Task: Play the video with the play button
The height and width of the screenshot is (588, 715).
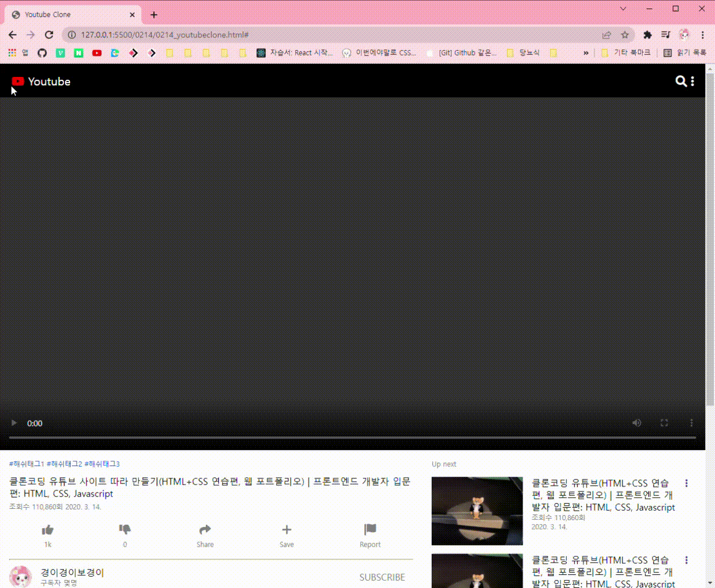Action: pyautogui.click(x=14, y=423)
